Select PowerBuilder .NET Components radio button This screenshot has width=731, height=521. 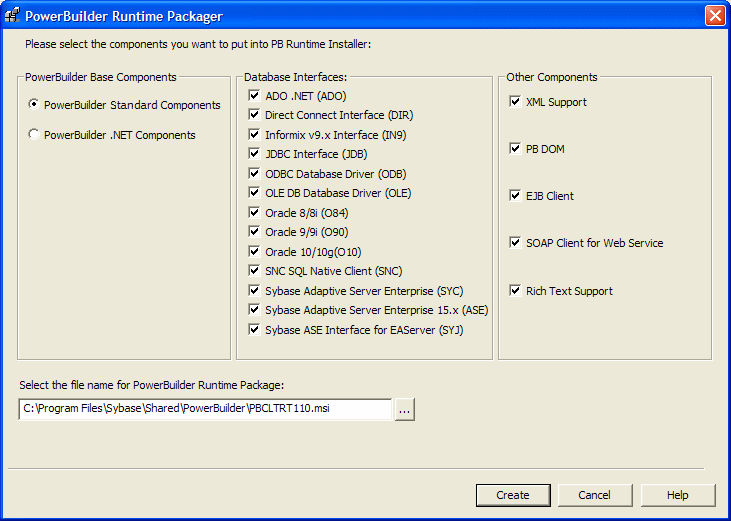click(x=34, y=135)
